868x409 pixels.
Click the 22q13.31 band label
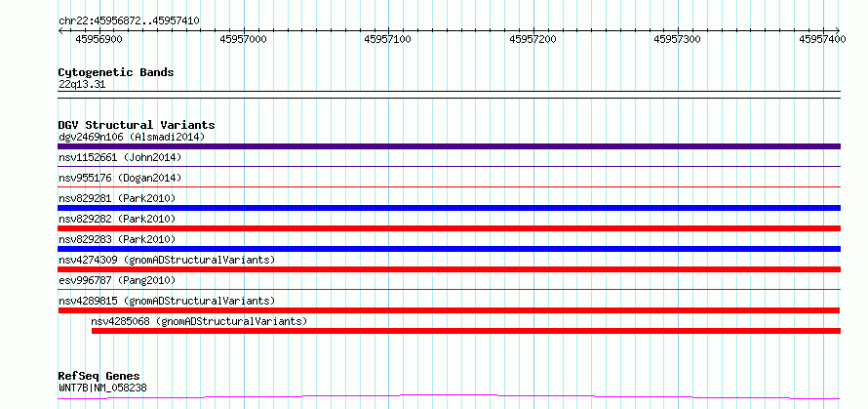click(x=82, y=85)
